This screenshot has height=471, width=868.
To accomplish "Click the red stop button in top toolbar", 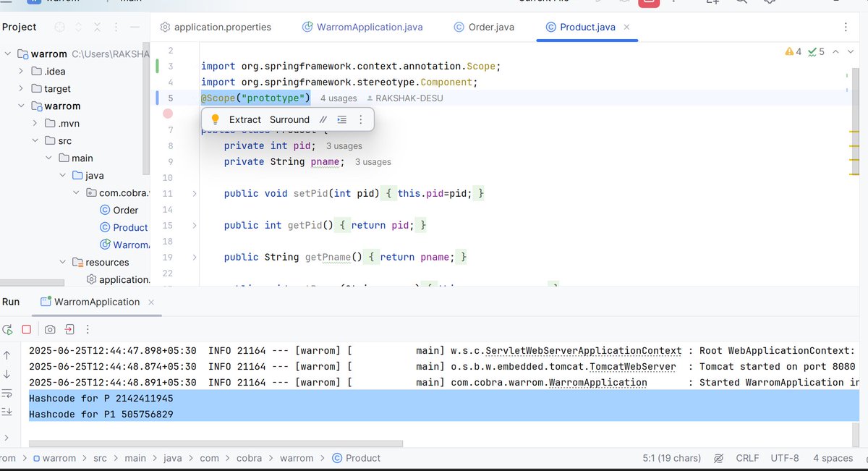I will click(x=648, y=2).
